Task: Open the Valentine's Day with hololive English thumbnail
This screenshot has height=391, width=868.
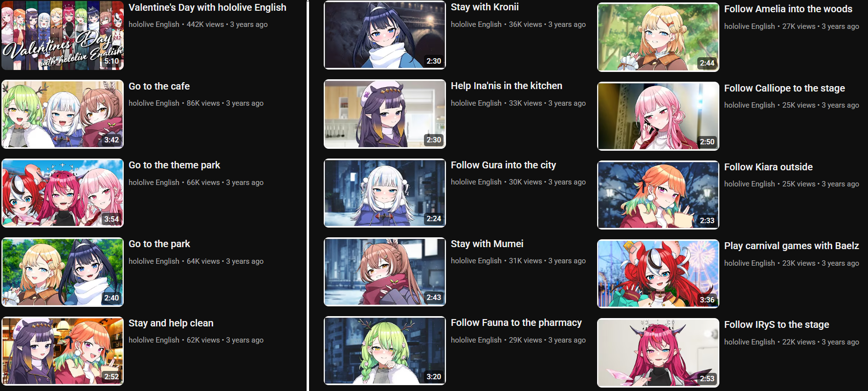Action: (x=63, y=35)
